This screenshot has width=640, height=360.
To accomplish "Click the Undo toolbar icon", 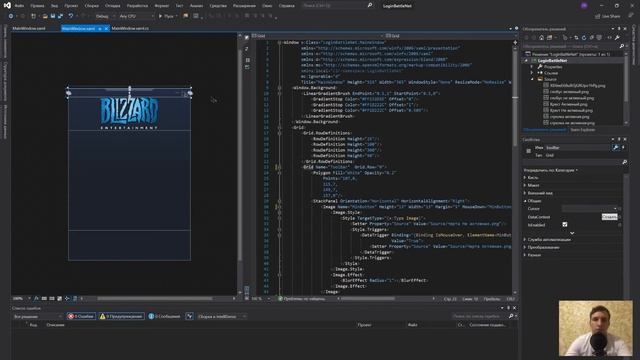I will pyautogui.click(x=71, y=16).
